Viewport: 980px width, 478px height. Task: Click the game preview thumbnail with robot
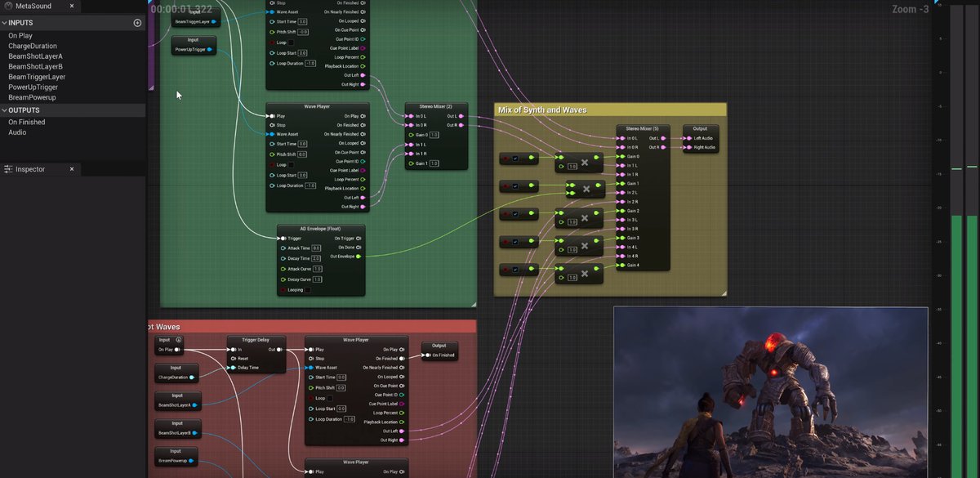coord(770,391)
